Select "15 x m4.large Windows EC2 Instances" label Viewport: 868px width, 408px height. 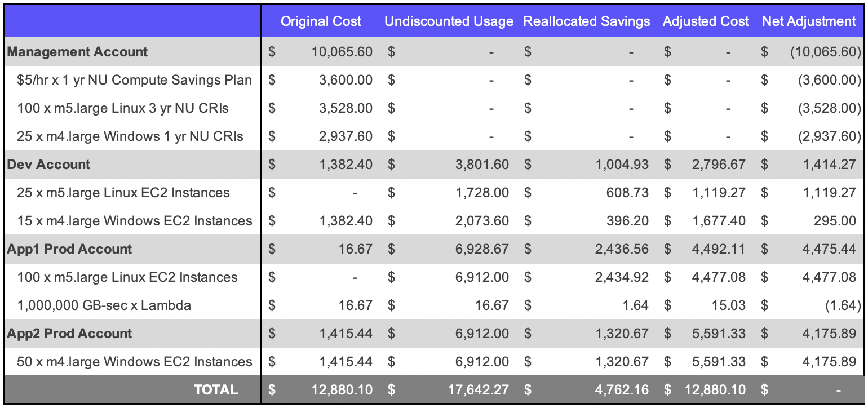click(x=135, y=221)
